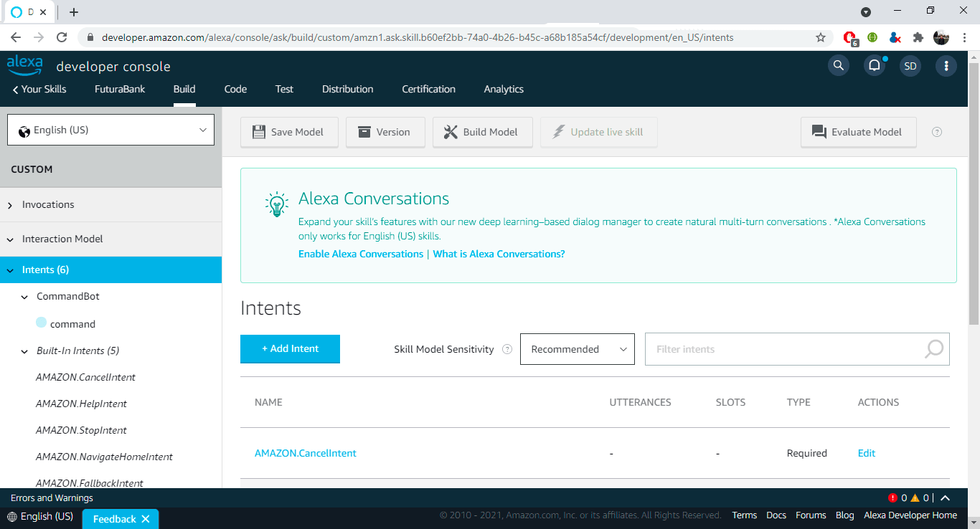Open the Alexa Developer Home link
980x529 pixels.
click(x=910, y=515)
